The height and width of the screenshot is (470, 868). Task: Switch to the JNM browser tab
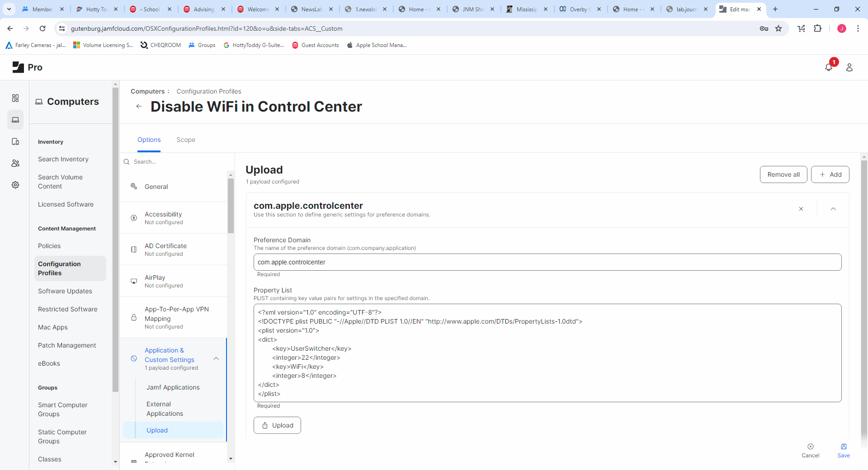coord(473,9)
